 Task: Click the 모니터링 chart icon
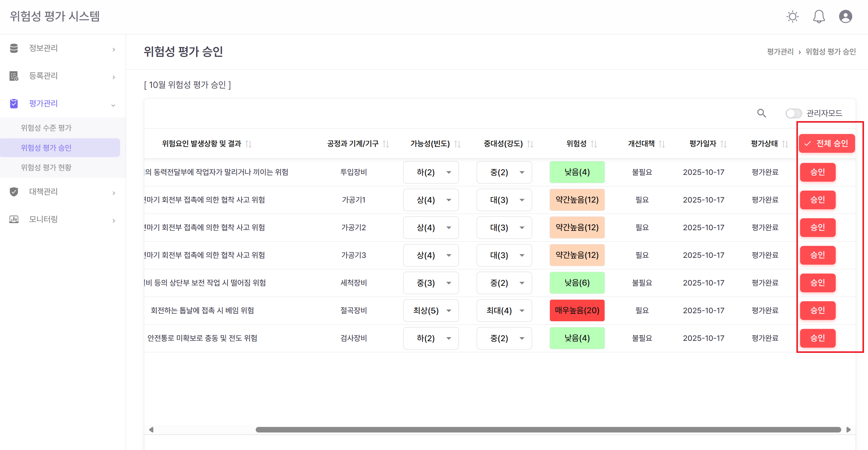click(x=14, y=220)
